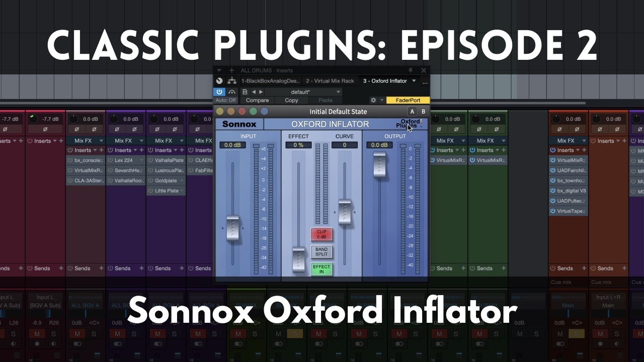Viewport: 644px width, 362px height.
Task: Switch to 1-BlackBoxAnalogDes tab
Action: [x=270, y=81]
